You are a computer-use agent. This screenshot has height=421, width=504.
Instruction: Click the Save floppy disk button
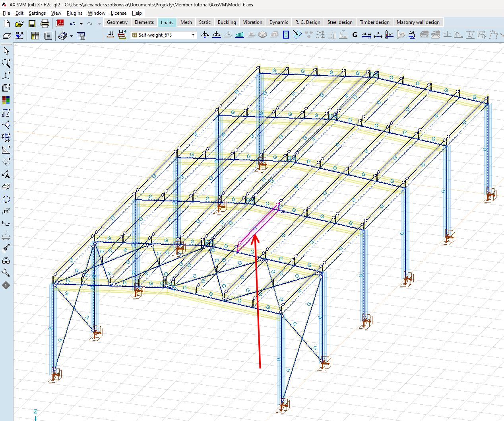32,23
